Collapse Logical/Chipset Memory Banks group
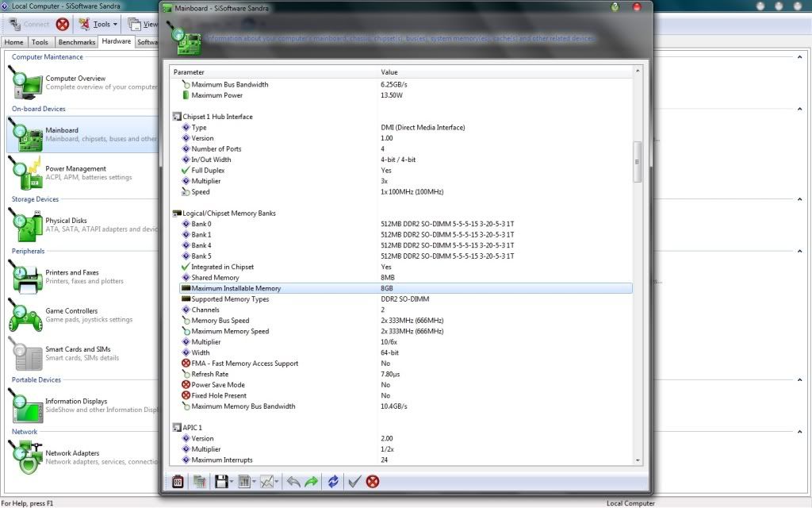Viewport: 812px width, 508px height. pyautogui.click(x=177, y=213)
